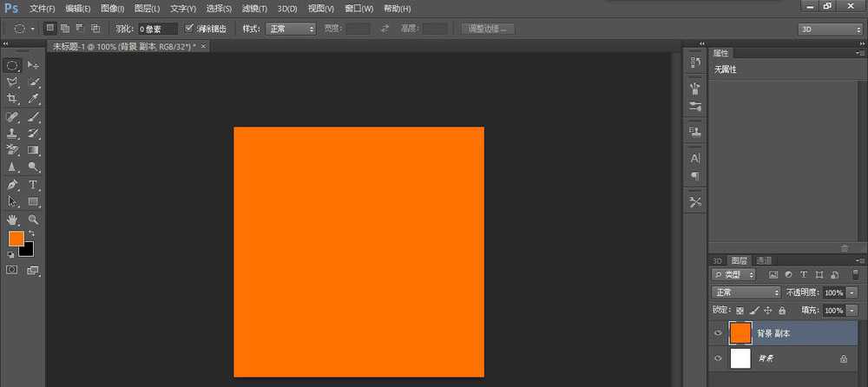The height and width of the screenshot is (387, 868).
Task: Select the Move tool
Action: (x=34, y=65)
